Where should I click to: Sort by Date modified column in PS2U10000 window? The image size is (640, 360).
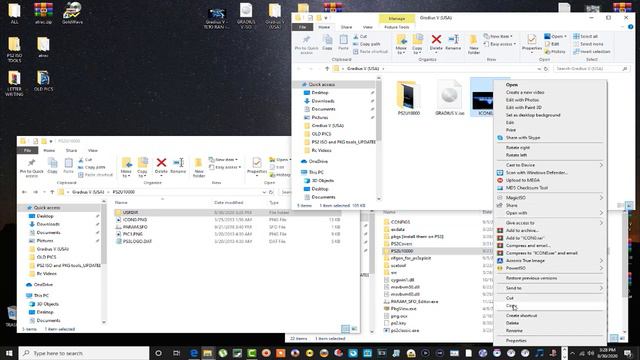[x=228, y=202]
